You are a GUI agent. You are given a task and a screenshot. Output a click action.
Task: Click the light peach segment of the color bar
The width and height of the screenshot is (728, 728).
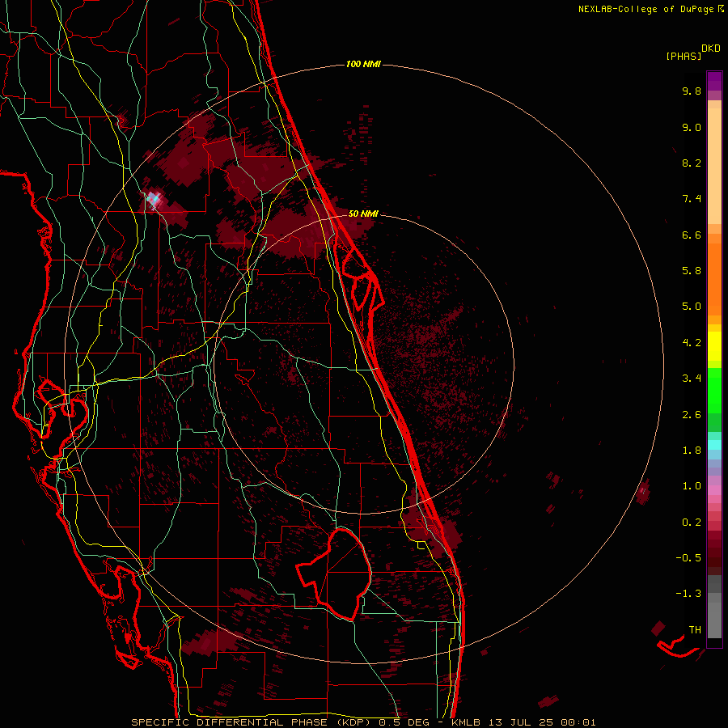point(714,166)
